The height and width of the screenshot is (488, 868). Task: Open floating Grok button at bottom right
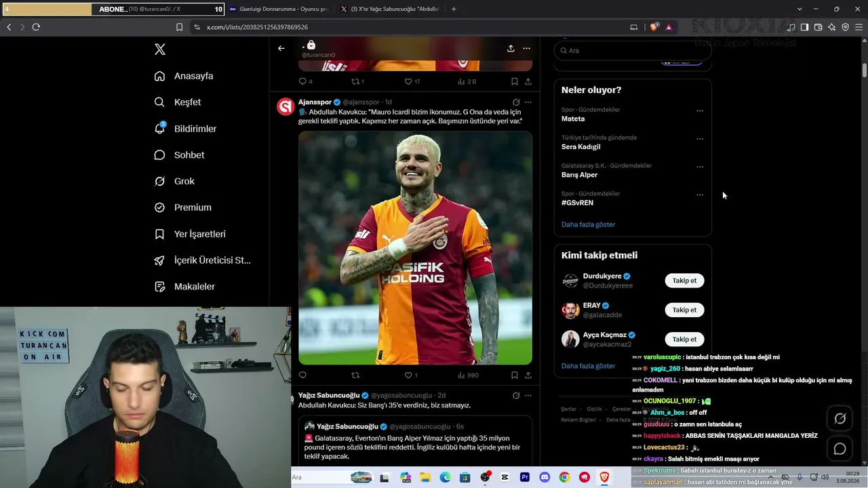840,418
